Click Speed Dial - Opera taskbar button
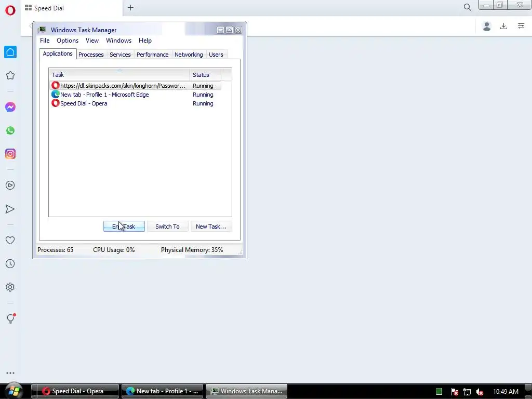 75,391
